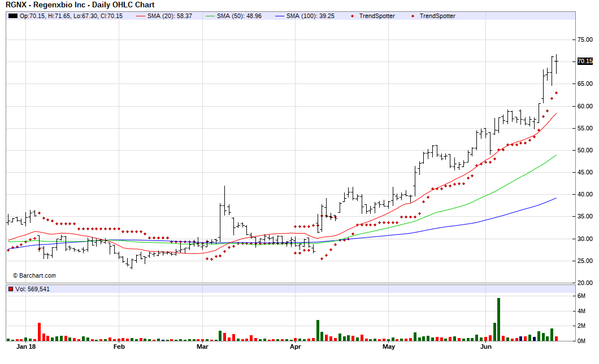599x364 pixels.
Task: Click the red volume legend square
Action: pos(11,289)
